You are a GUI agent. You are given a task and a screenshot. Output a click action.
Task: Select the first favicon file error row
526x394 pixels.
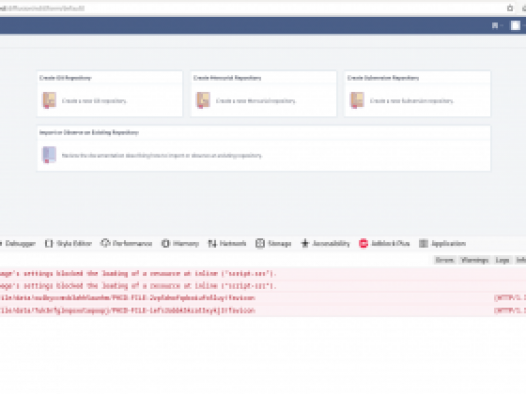click(263, 298)
